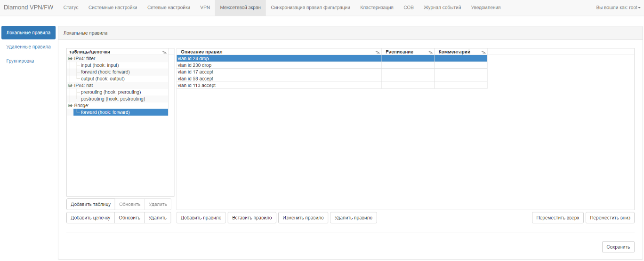Viewport: 644px width, 261px height.
Task: Select the vlan id 113 accept rule
Action: 196,86
